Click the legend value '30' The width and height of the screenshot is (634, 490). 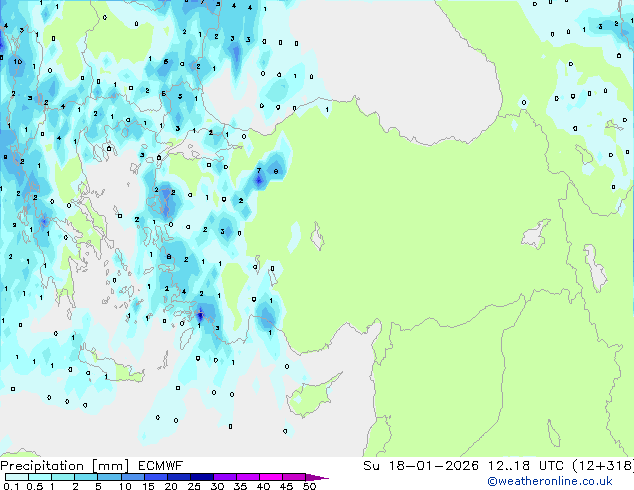point(217,486)
